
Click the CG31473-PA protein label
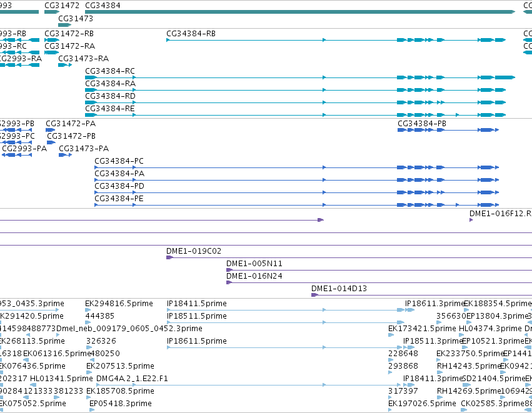click(x=84, y=149)
